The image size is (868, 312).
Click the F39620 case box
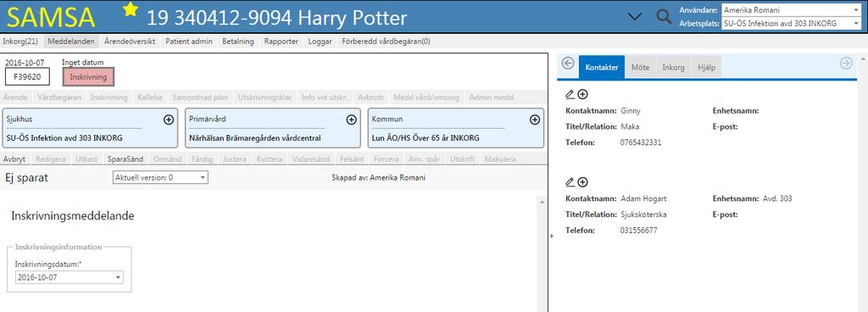click(27, 77)
